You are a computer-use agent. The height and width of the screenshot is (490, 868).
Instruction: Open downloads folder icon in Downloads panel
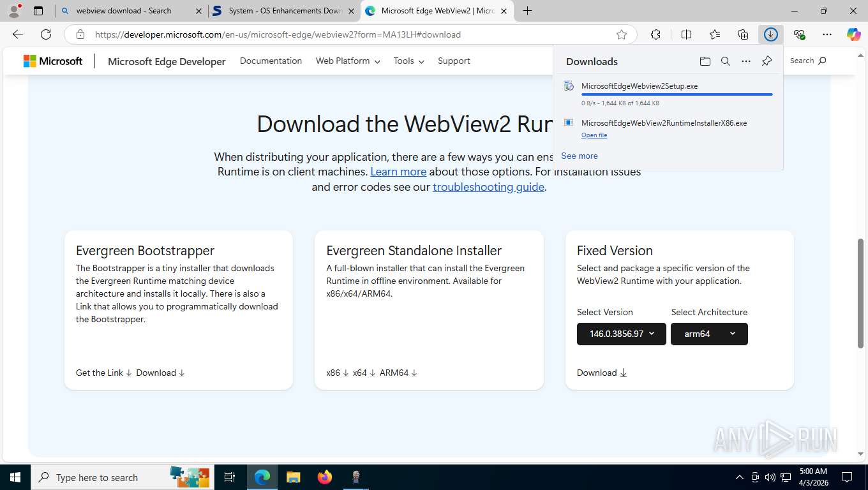click(x=705, y=61)
